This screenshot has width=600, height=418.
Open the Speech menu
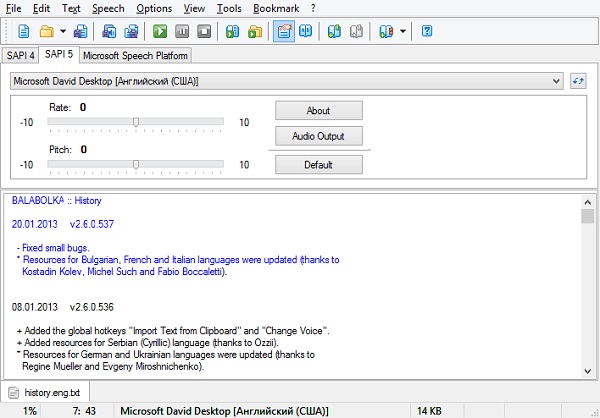(x=108, y=8)
